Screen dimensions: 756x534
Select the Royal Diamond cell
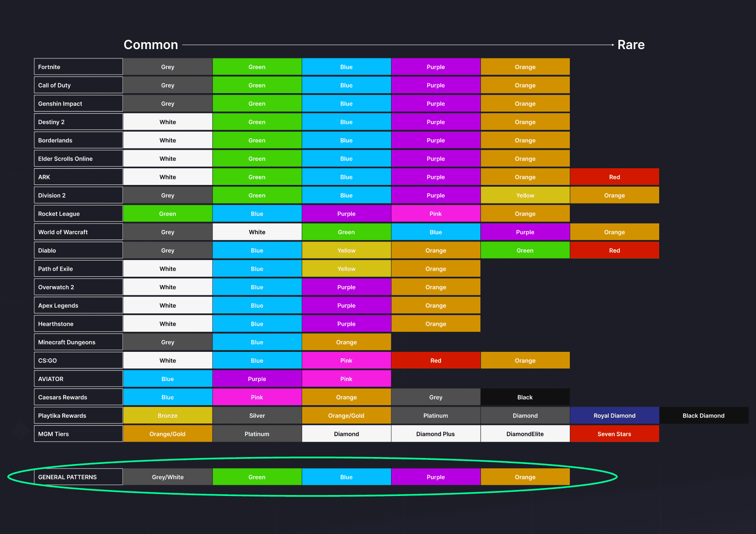pyautogui.click(x=614, y=416)
